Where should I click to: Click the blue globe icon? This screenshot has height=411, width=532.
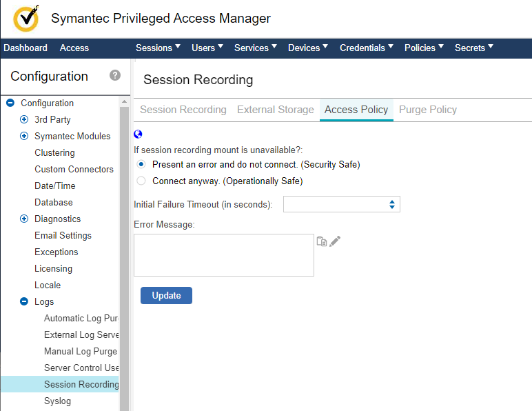(x=138, y=134)
